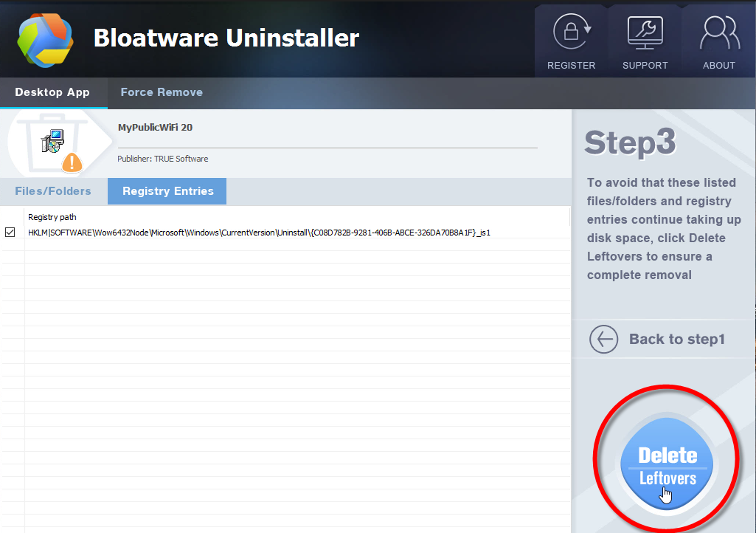Image resolution: width=756 pixels, height=533 pixels.
Task: Click the back arrow circle icon
Action: point(603,340)
